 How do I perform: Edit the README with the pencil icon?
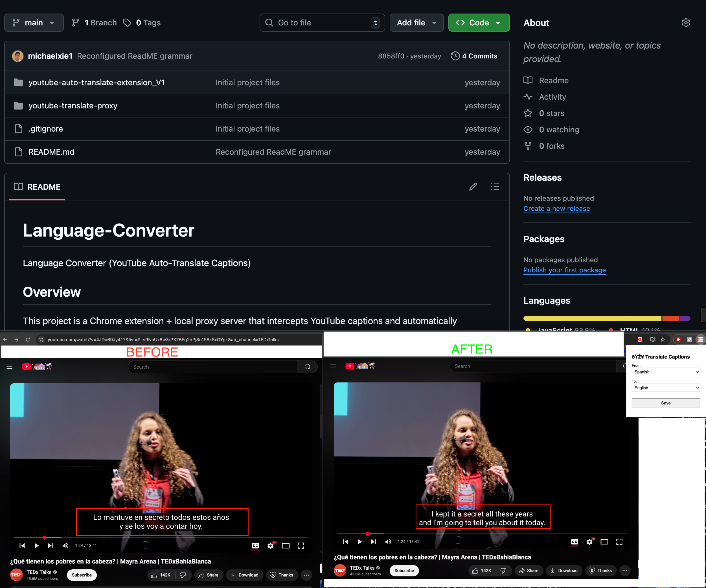473,187
